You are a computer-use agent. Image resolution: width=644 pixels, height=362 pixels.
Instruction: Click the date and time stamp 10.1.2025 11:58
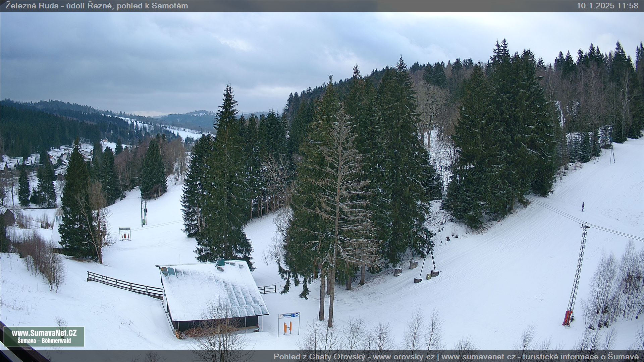click(x=607, y=6)
